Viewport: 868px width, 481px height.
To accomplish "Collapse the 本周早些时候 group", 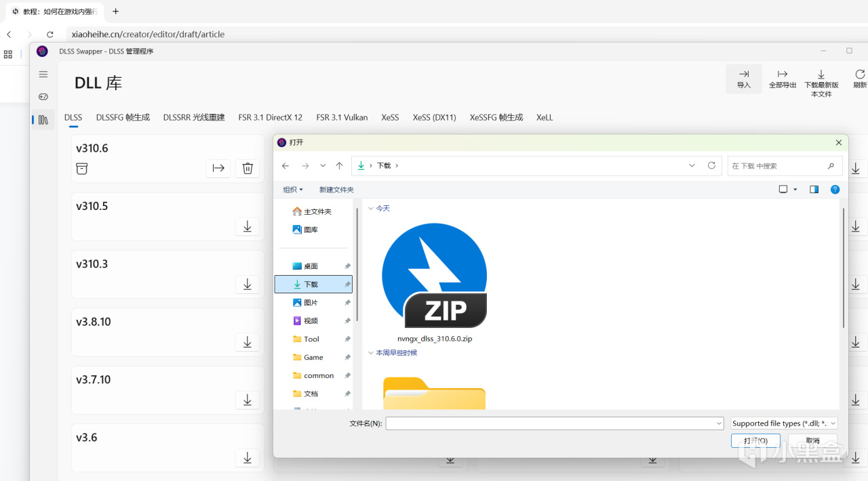I will 371,353.
